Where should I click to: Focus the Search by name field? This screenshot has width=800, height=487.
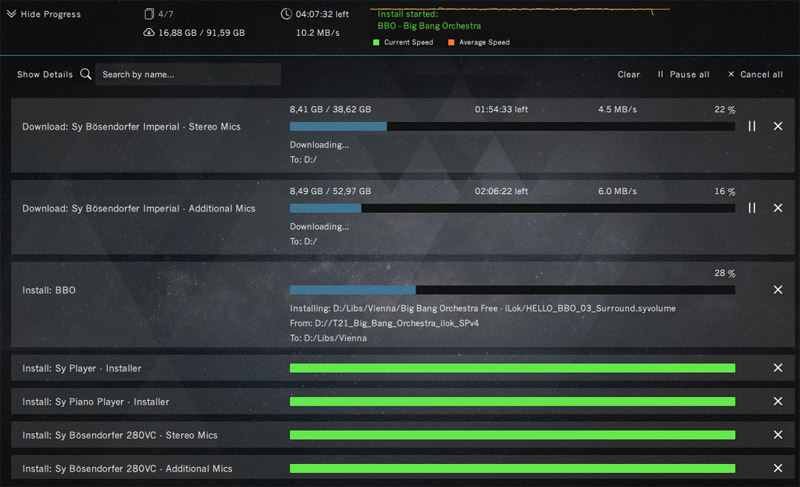pyautogui.click(x=188, y=75)
